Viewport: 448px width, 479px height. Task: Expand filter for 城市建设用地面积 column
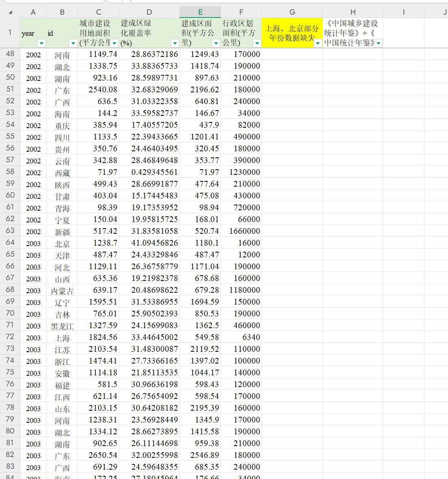pos(115,43)
